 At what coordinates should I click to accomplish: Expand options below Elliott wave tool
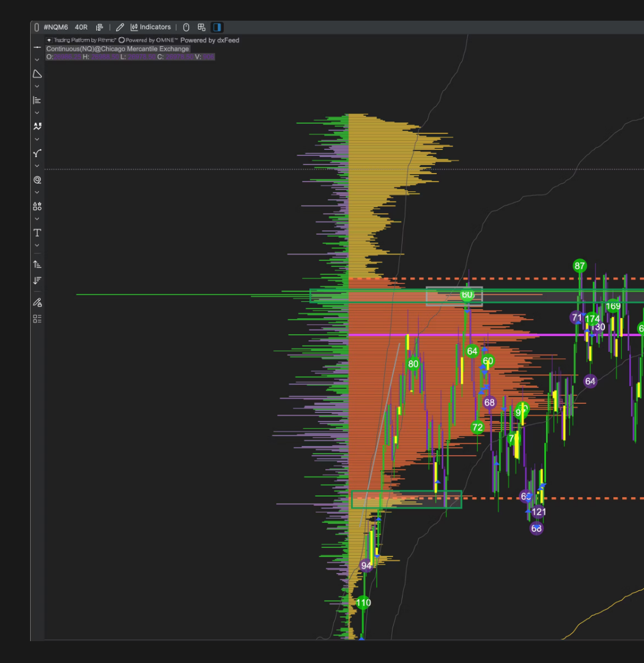pos(37,139)
